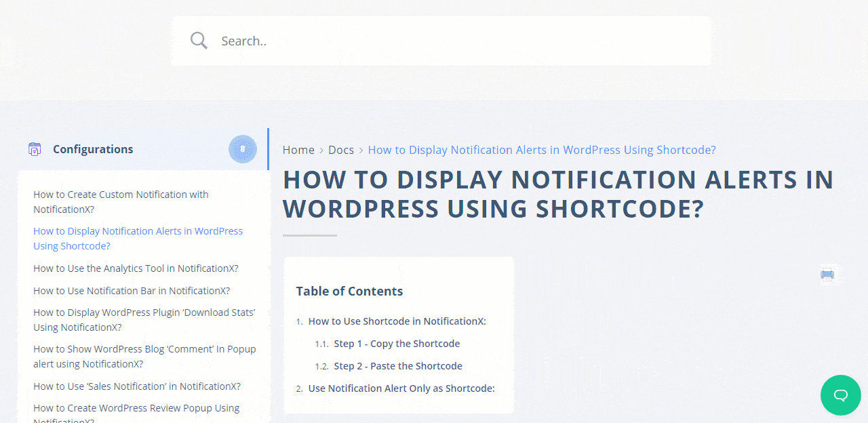The width and height of the screenshot is (868, 423).
Task: Open 'How to Create Custom Notification' article
Action: [x=121, y=202]
